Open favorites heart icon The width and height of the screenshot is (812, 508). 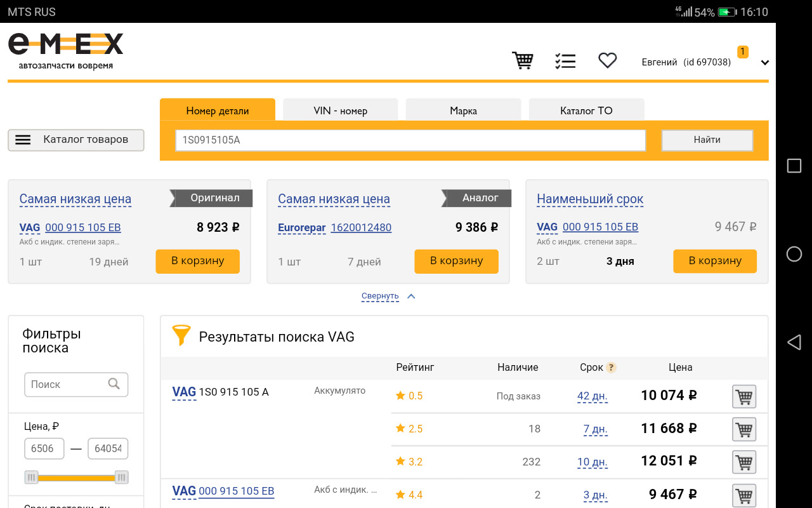607,61
